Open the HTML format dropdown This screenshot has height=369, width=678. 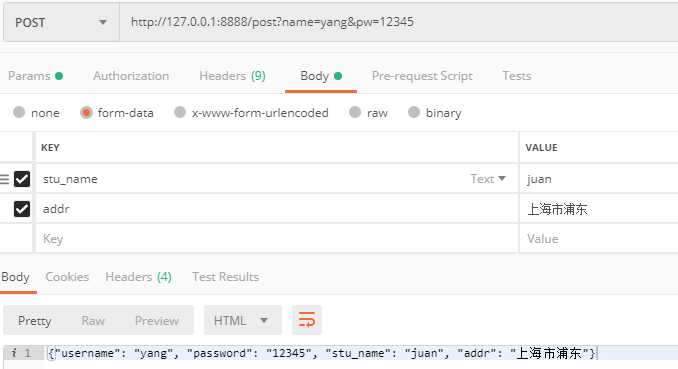(243, 321)
